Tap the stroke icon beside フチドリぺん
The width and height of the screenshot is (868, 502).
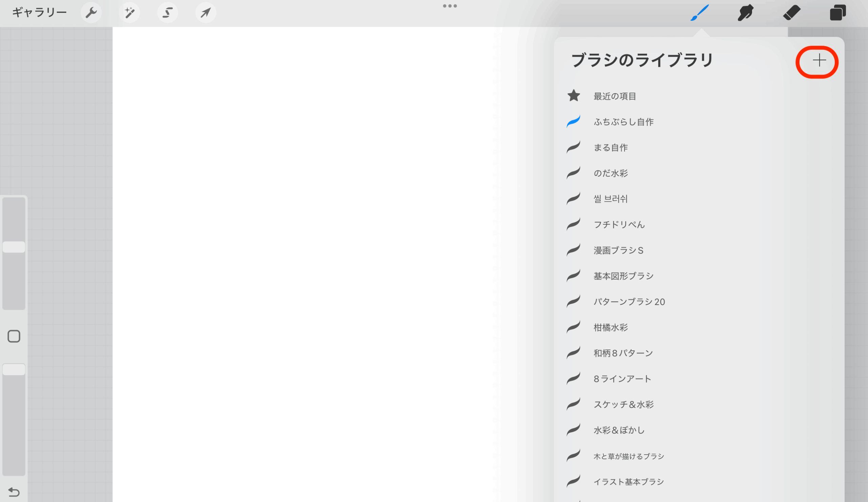(573, 224)
